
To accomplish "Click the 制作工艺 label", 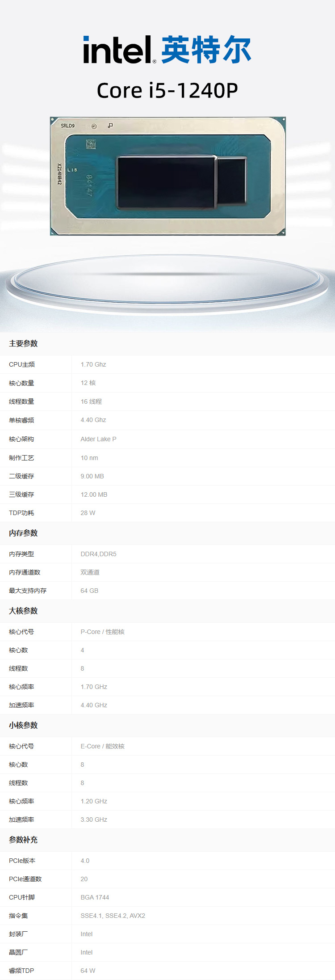I will pos(21,458).
